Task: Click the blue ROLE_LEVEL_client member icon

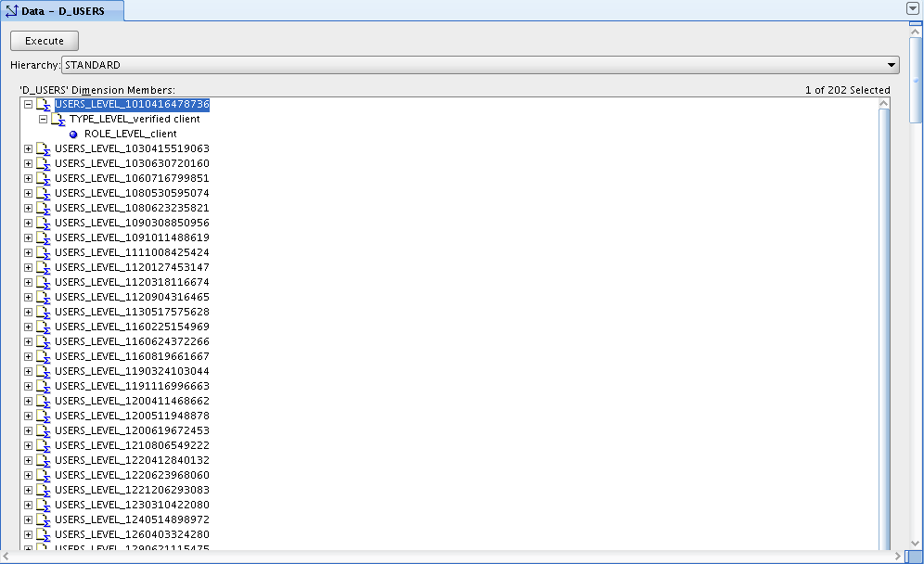Action: [73, 135]
